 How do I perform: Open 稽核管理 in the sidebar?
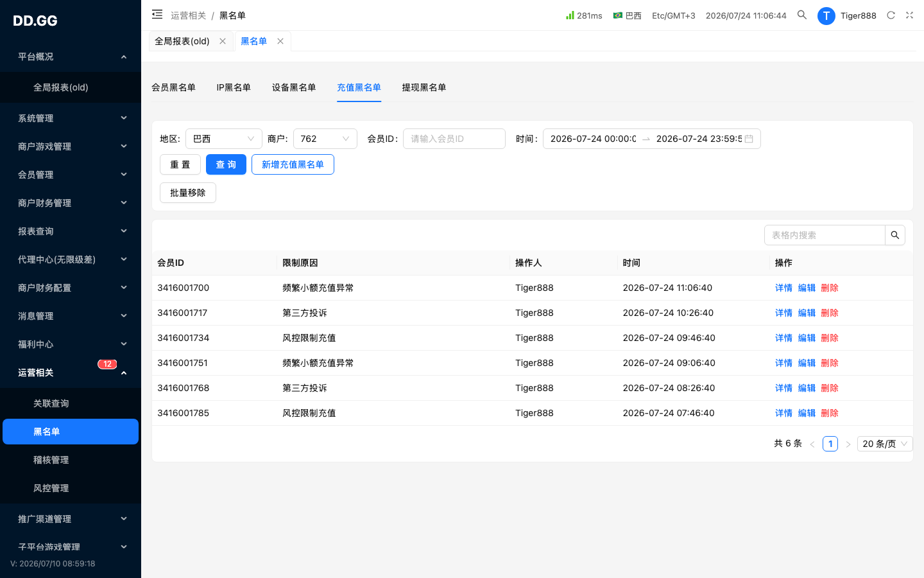(x=71, y=460)
